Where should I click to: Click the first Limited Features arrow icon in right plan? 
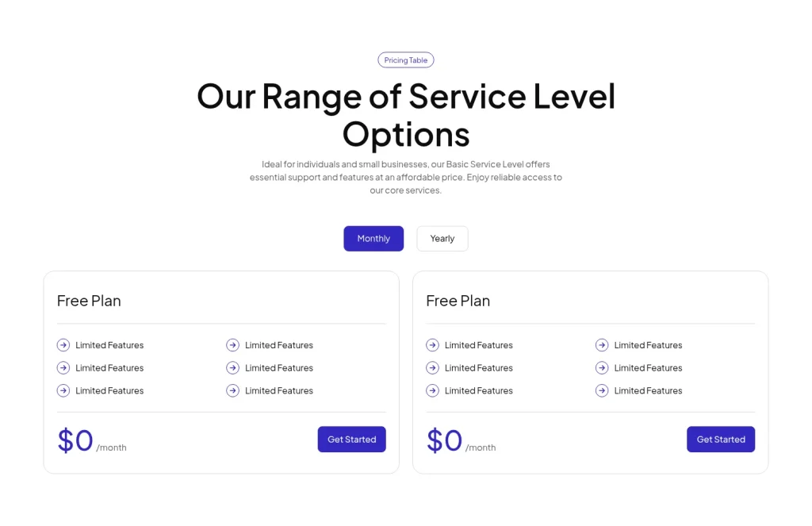click(433, 345)
